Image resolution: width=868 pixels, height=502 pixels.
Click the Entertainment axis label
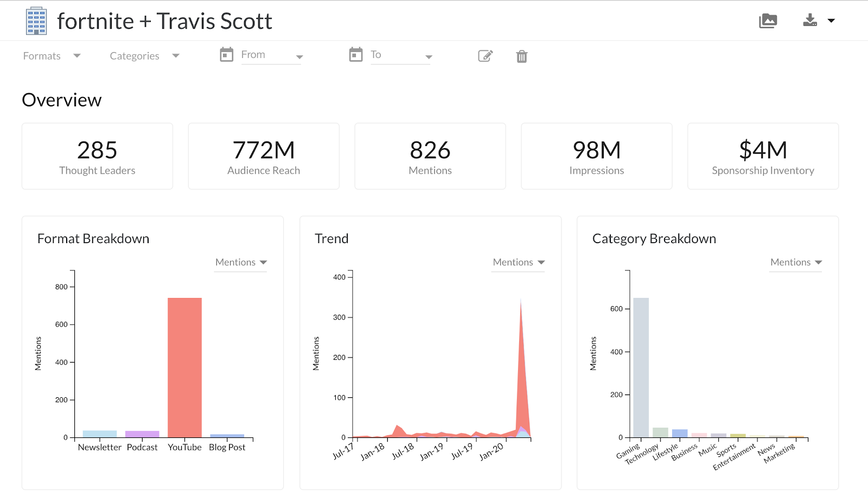[x=734, y=457]
